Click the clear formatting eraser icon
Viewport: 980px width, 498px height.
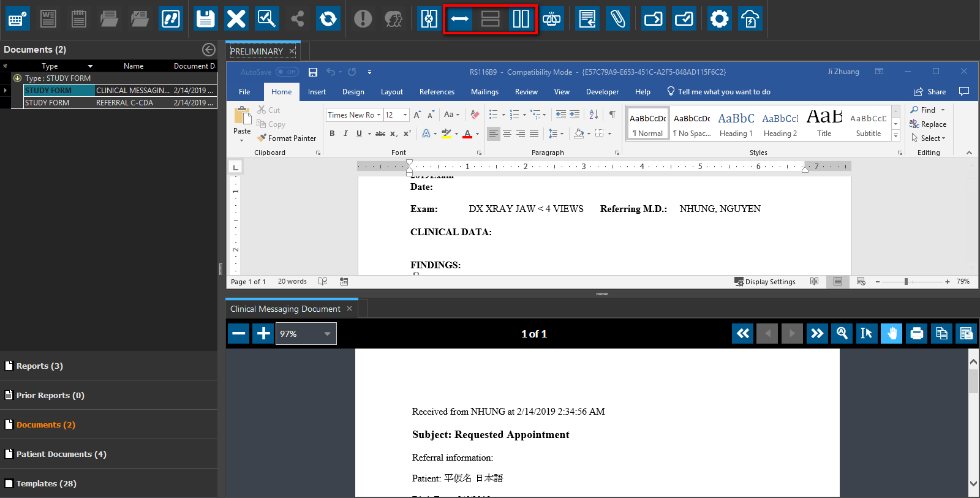(475, 115)
